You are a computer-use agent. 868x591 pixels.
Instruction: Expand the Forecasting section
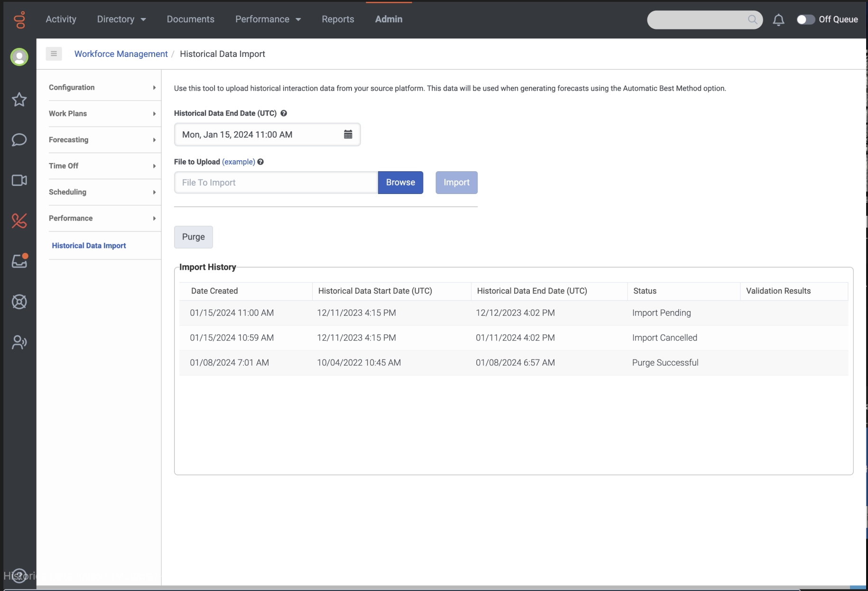pyautogui.click(x=102, y=139)
